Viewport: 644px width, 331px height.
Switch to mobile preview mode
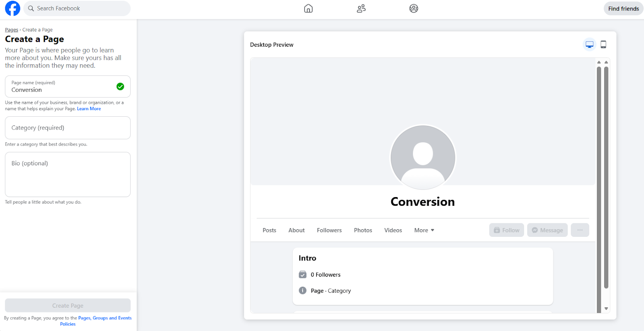[x=603, y=45]
